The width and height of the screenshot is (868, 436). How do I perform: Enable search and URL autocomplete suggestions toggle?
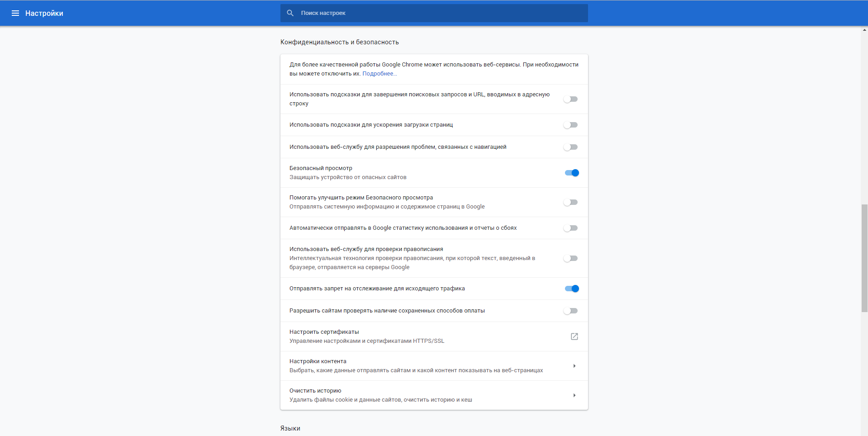571,99
